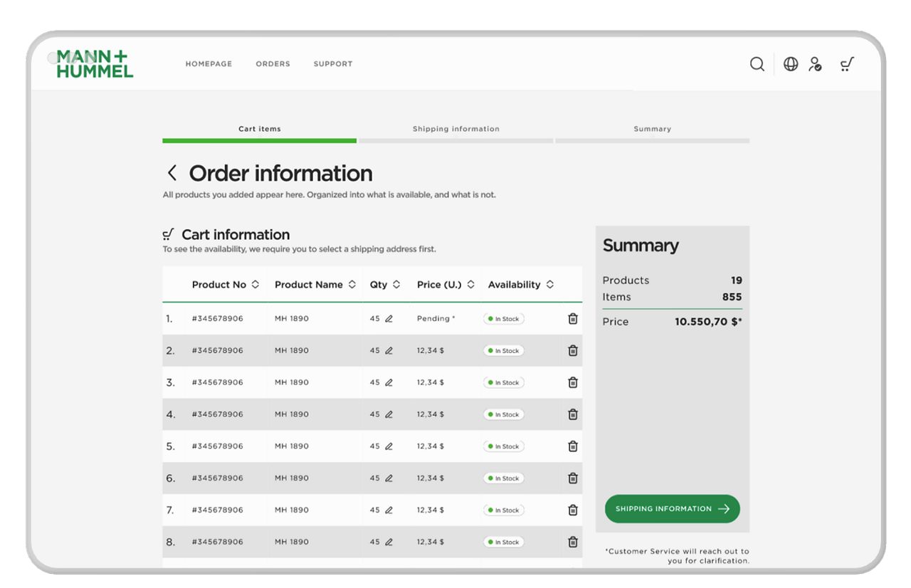Edit quantity pencil in row 4

pos(389,414)
